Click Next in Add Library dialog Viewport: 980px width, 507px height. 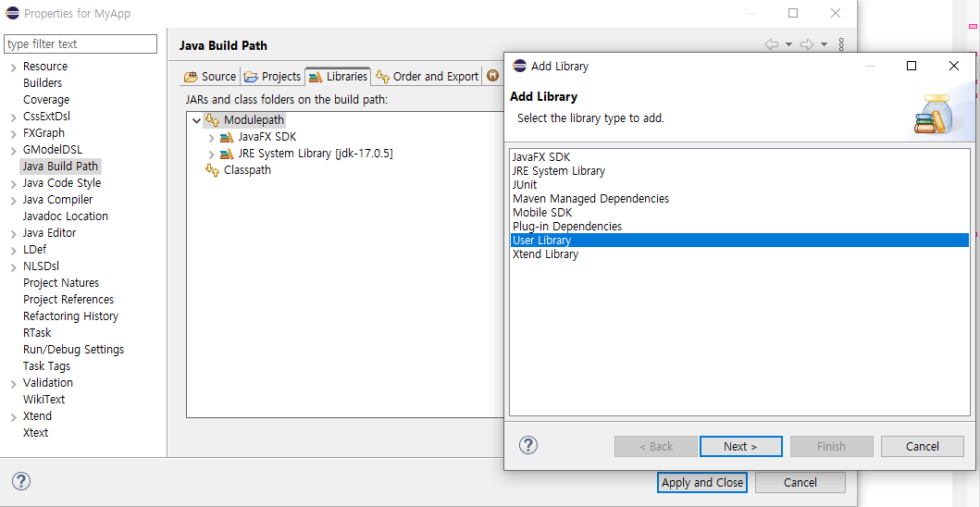tap(740, 446)
